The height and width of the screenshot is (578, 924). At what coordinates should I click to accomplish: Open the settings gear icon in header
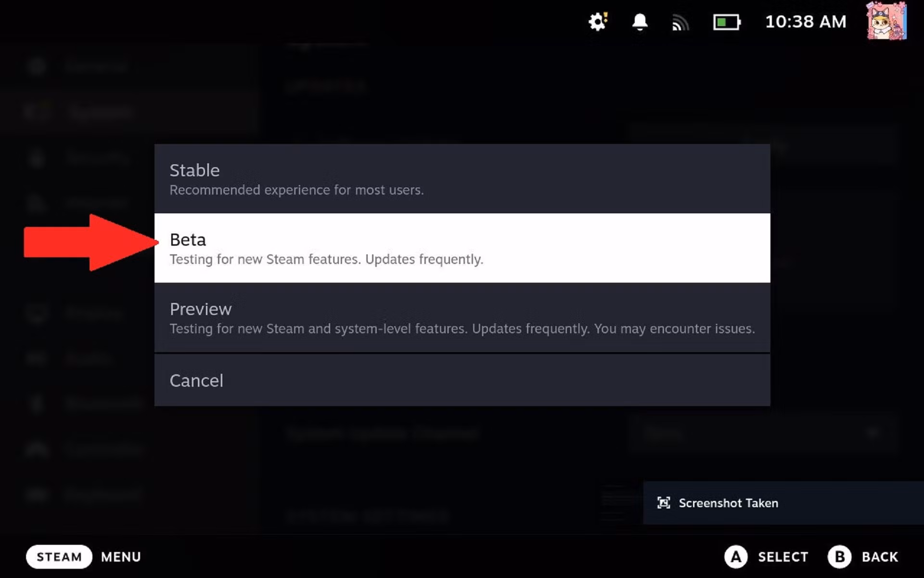point(598,22)
